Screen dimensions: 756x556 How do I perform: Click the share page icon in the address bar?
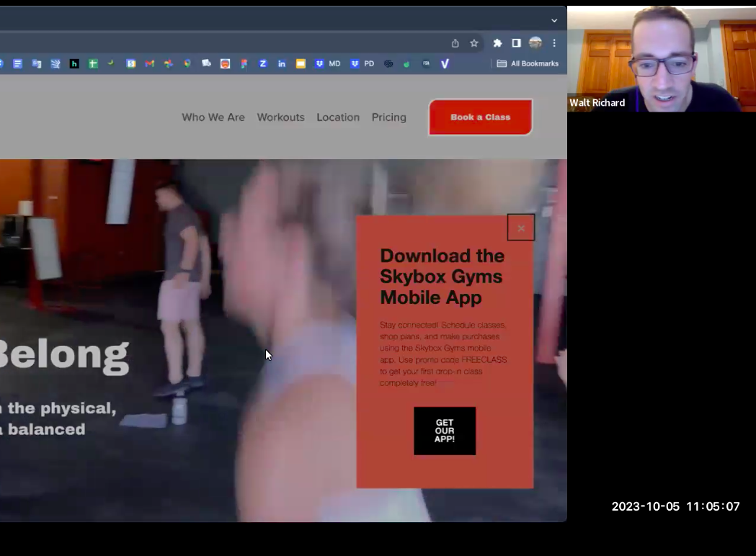pyautogui.click(x=455, y=43)
